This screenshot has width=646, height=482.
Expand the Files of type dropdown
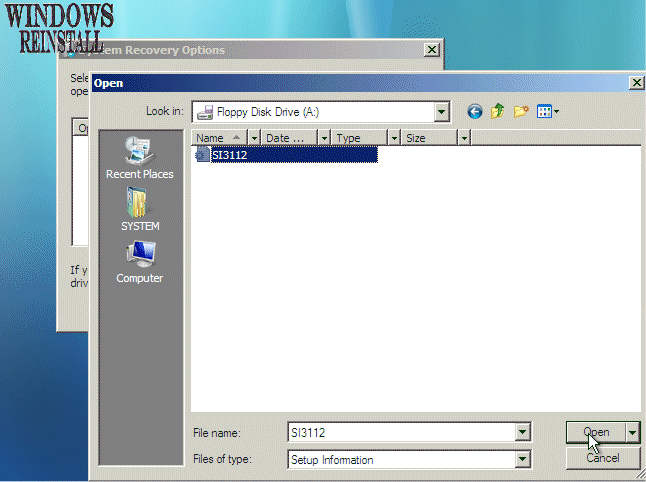click(x=522, y=460)
